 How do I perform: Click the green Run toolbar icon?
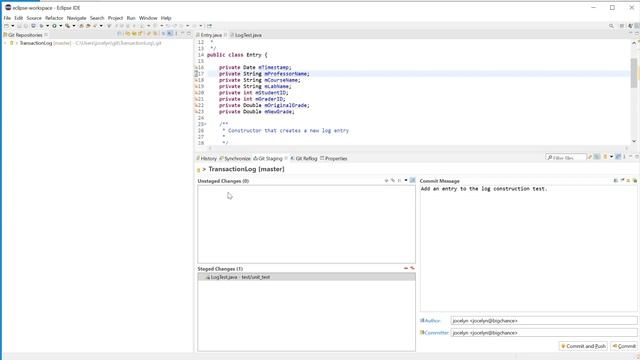[x=54, y=26]
